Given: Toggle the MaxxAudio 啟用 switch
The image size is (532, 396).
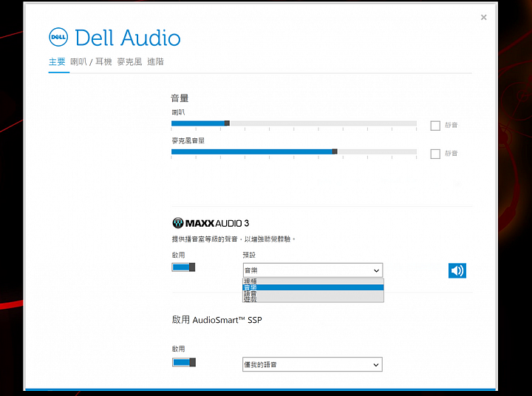Looking at the screenshot, I should [x=183, y=267].
